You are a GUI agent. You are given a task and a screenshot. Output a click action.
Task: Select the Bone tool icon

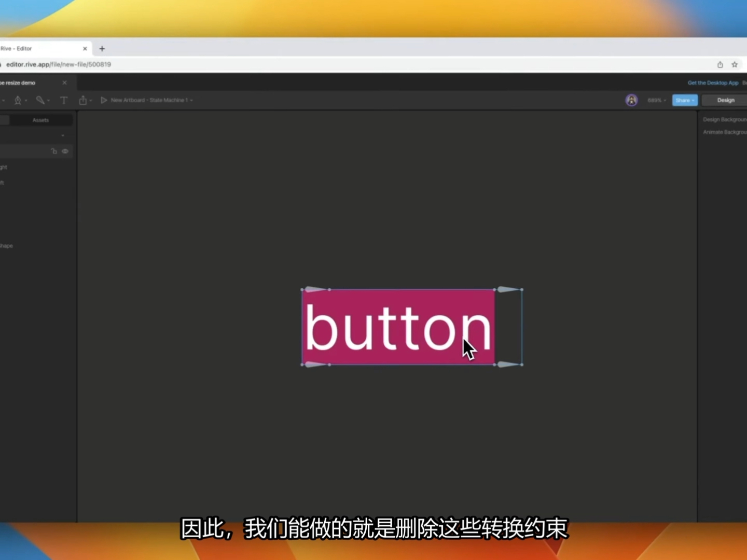pyautogui.click(x=40, y=100)
